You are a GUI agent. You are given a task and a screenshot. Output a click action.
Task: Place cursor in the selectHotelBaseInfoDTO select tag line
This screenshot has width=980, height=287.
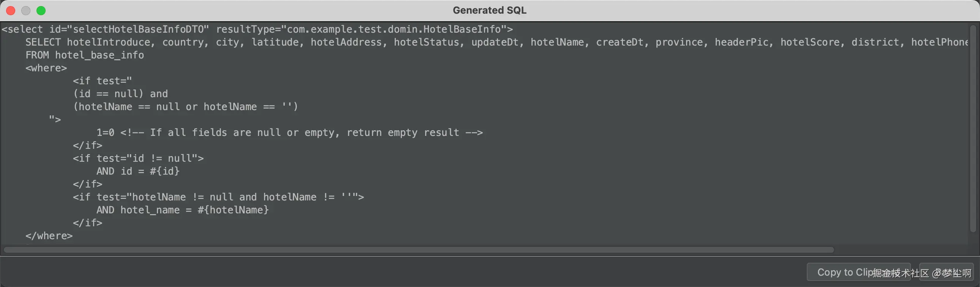pos(257,29)
